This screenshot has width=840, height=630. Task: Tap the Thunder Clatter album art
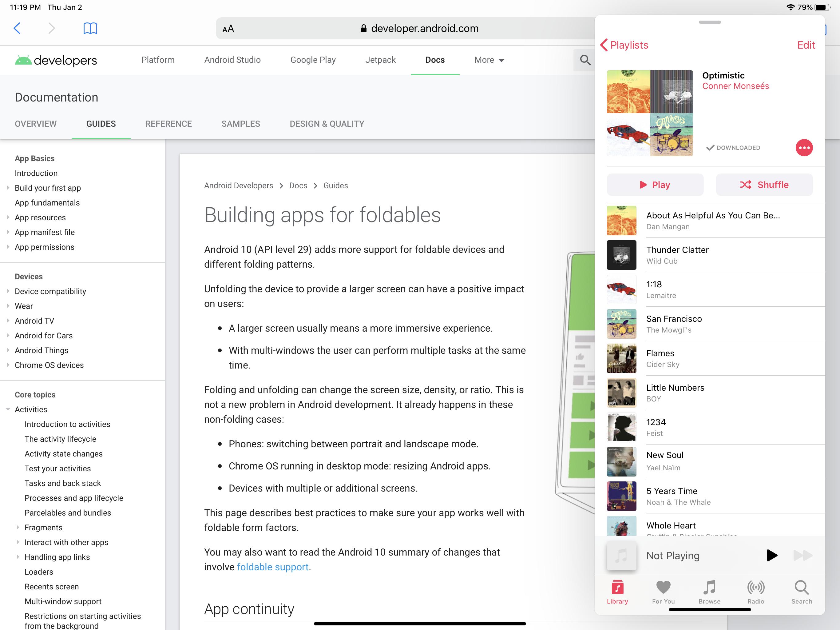622,255
